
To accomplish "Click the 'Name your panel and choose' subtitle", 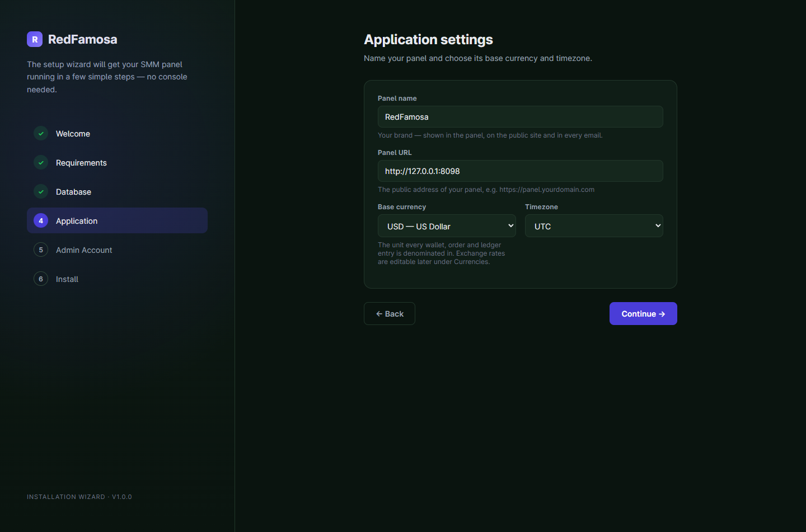I will 478,58.
